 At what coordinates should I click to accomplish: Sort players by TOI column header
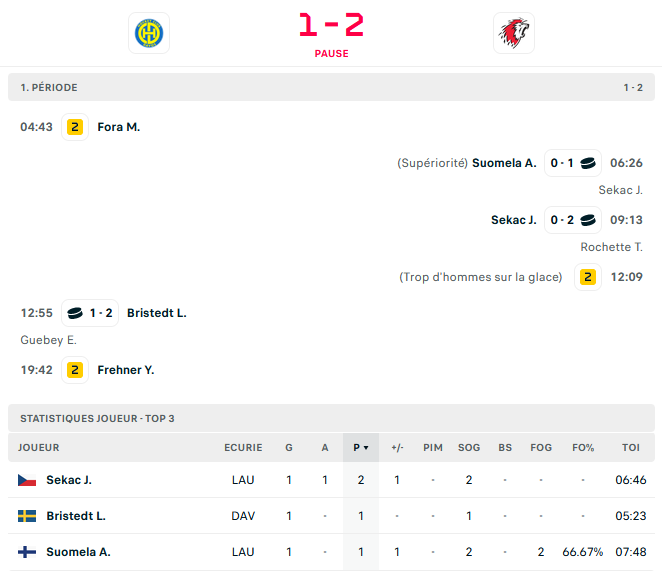(x=631, y=447)
